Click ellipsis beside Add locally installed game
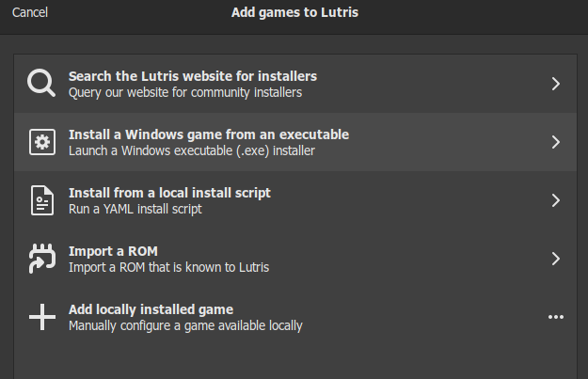588x379 pixels. [x=556, y=317]
